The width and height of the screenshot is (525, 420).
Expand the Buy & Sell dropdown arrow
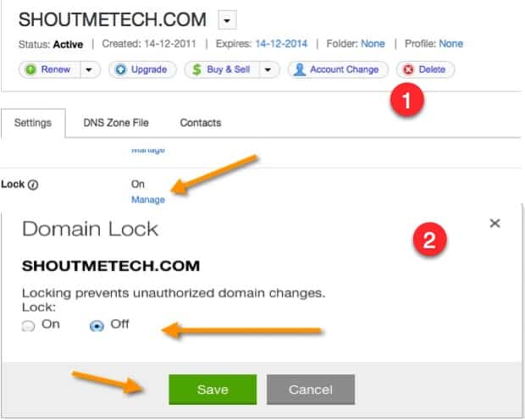coord(268,69)
